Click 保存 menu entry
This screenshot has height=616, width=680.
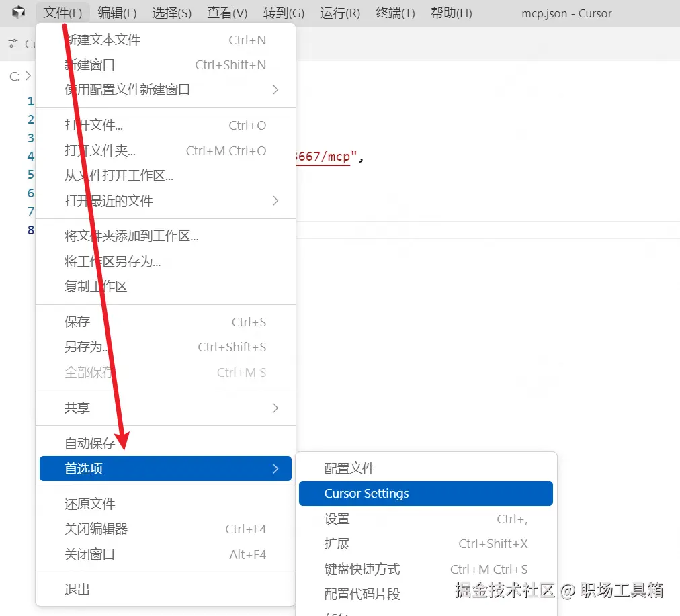click(x=165, y=322)
